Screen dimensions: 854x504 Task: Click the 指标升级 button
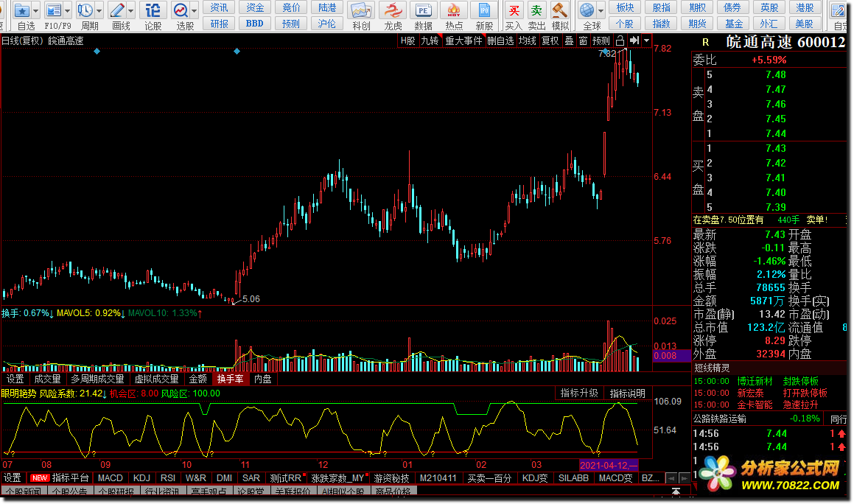coord(579,393)
